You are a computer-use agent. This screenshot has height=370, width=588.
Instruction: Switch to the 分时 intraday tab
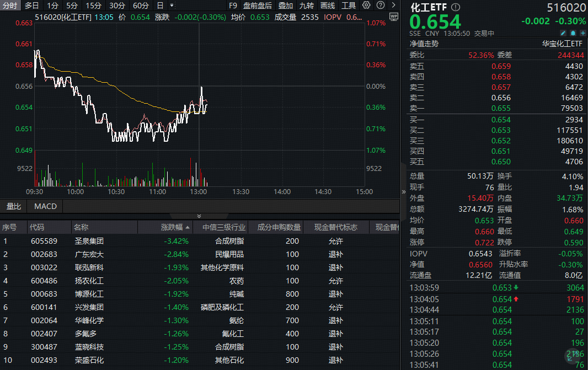[9, 5]
